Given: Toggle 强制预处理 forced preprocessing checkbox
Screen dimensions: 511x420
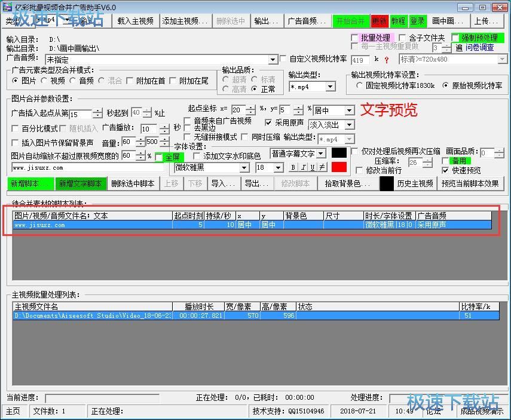Looking at the screenshot, I should (455, 38).
